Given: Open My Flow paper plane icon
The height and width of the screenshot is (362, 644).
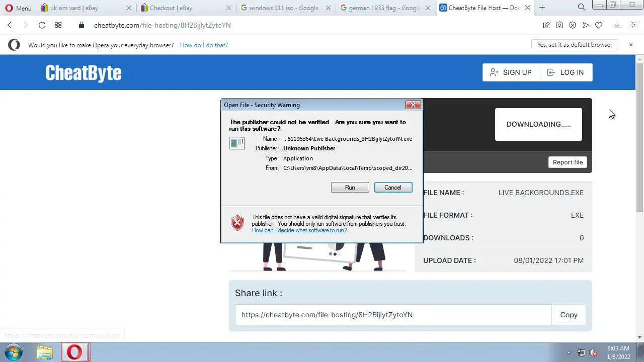Looking at the screenshot, I should pos(586,25).
